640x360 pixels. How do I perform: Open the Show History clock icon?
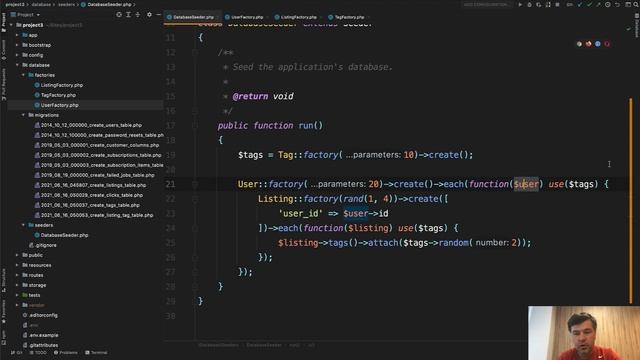[x=608, y=4]
